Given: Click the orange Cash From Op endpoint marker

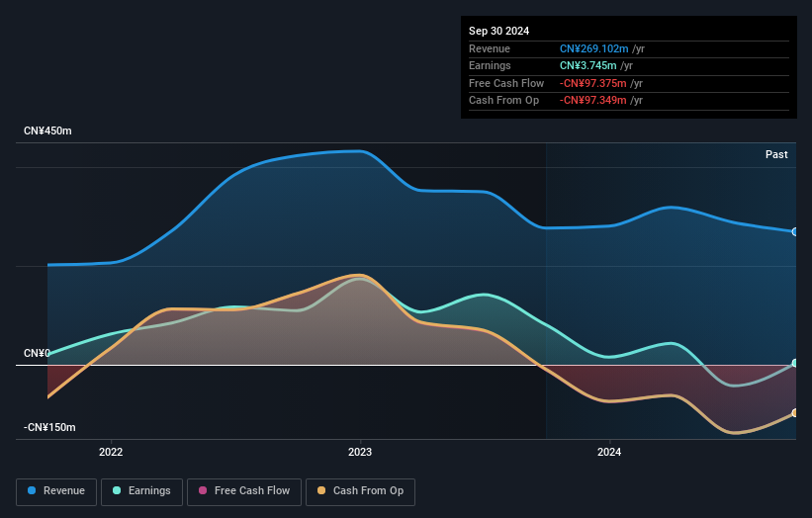Looking at the screenshot, I should 795,413.
